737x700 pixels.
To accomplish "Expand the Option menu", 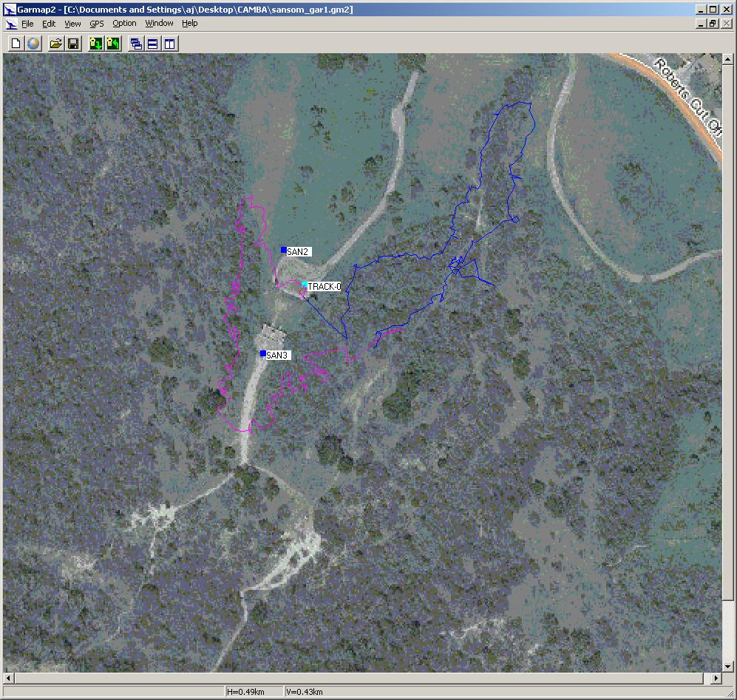I will coord(124,24).
